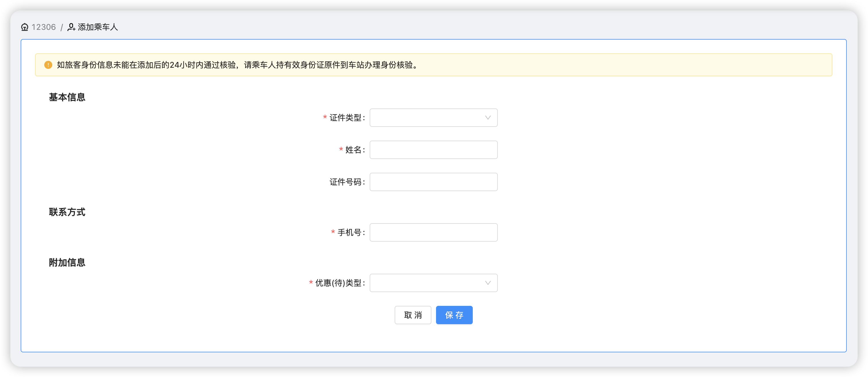
Task: Click the blue 保存 button
Action: 454,315
